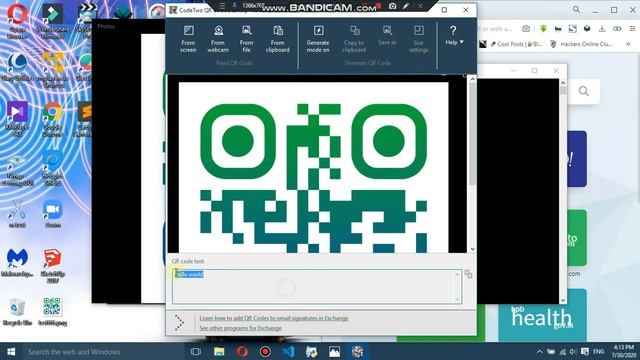Open Recycle Bin on desktop

[x=17, y=311]
